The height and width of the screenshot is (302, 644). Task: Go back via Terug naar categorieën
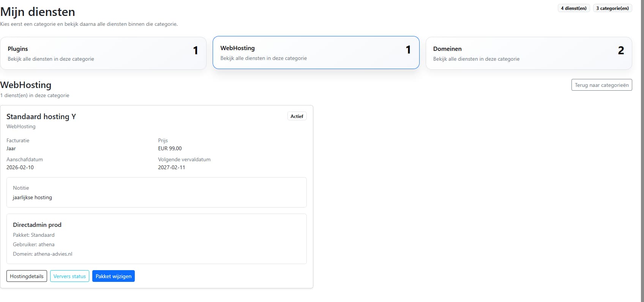pos(601,85)
